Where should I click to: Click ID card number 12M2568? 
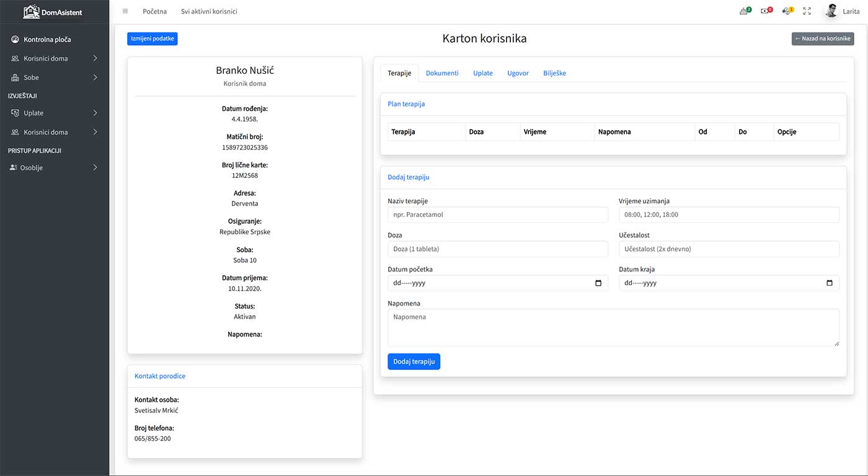point(245,175)
